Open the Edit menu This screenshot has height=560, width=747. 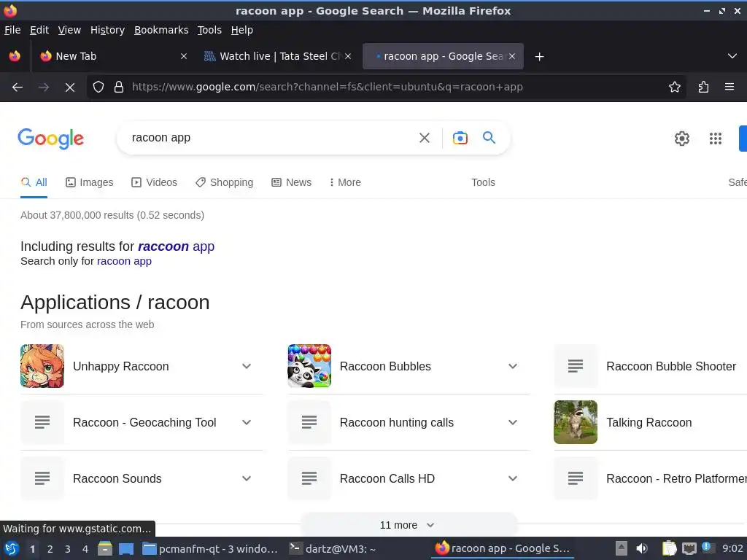click(39, 30)
